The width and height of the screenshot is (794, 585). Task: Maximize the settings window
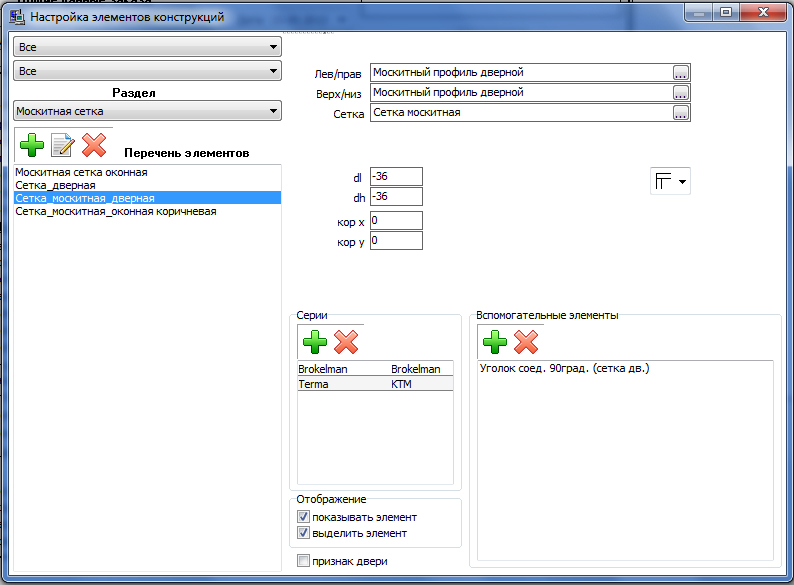[x=726, y=13]
